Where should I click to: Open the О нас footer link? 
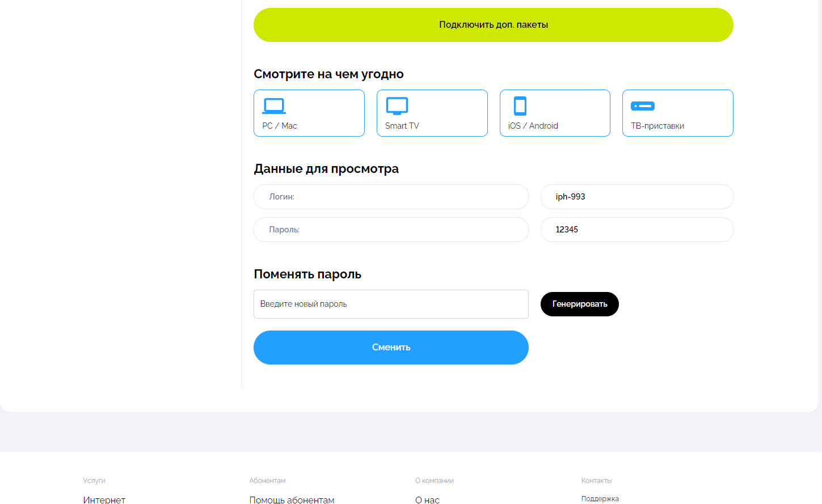[x=427, y=499]
